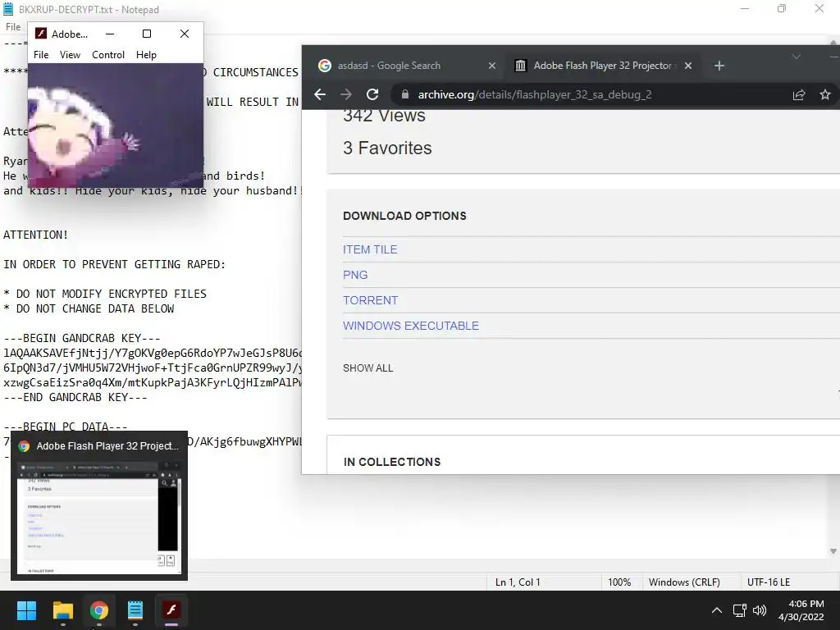Minimize the Notepad window
The height and width of the screenshot is (630, 840).
click(745, 9)
